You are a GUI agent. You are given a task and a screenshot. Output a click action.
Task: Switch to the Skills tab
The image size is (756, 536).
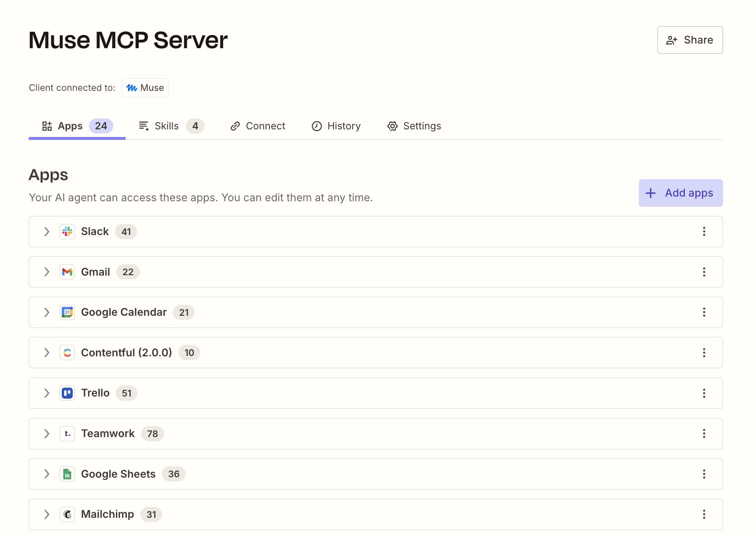171,126
